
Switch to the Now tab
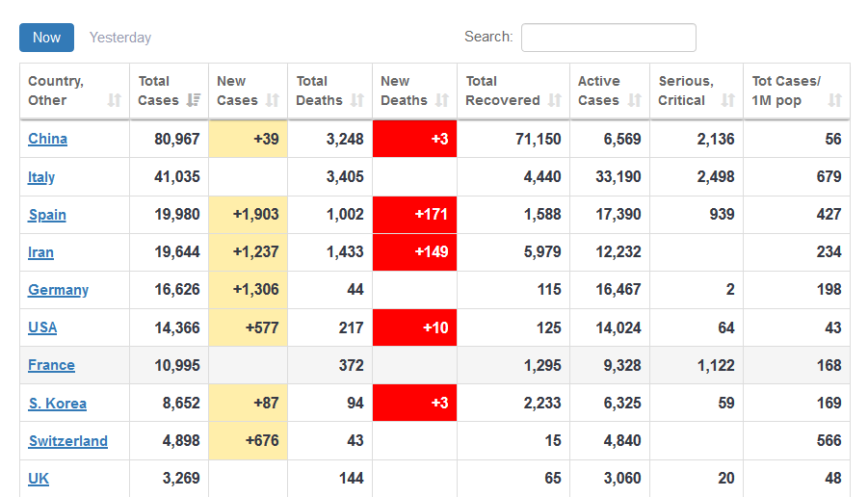46,38
